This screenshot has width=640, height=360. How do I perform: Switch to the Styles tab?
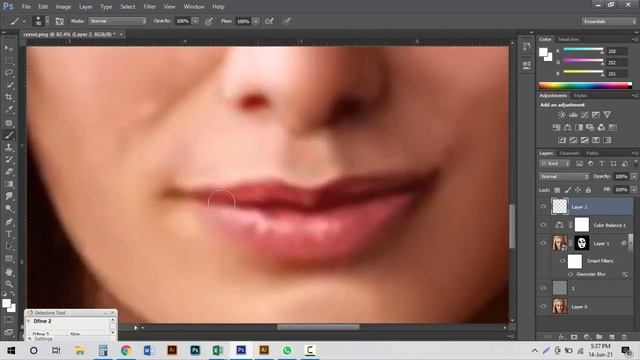tap(580, 96)
